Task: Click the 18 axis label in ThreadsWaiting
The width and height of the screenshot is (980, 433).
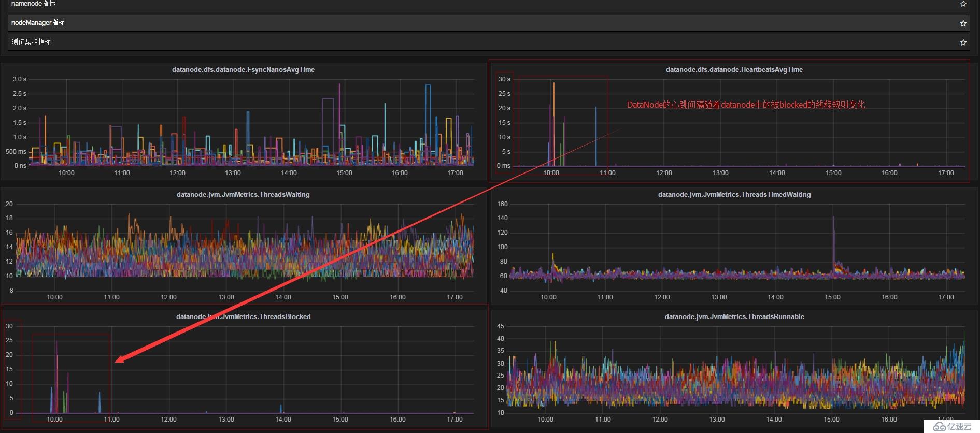Action: coord(9,218)
